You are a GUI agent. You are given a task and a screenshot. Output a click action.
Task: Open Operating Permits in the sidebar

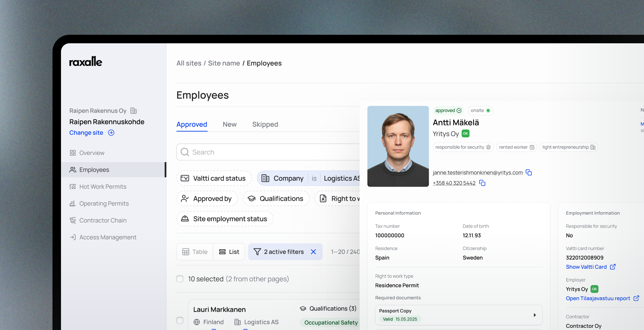pos(113,203)
